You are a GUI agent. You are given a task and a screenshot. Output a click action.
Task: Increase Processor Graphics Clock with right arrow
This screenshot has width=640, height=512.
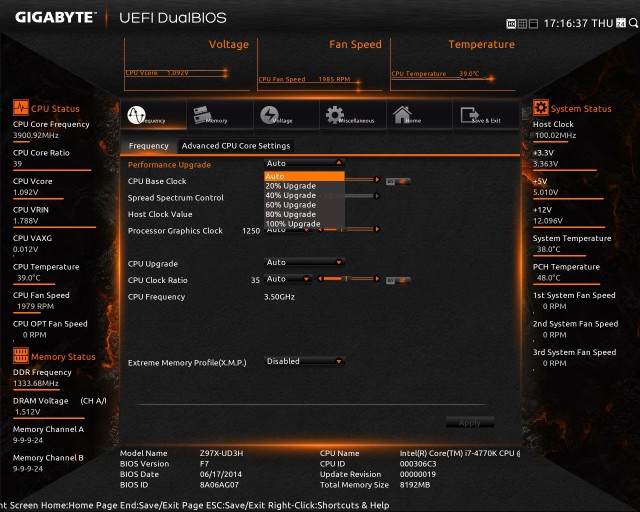pos(377,229)
